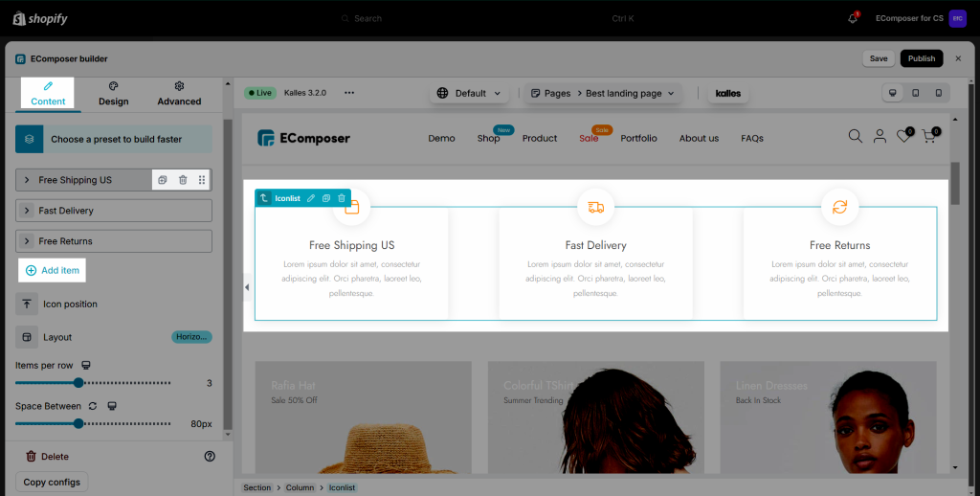
Task: Duplicate the Iconlist element from its toolbar
Action: tap(326, 198)
